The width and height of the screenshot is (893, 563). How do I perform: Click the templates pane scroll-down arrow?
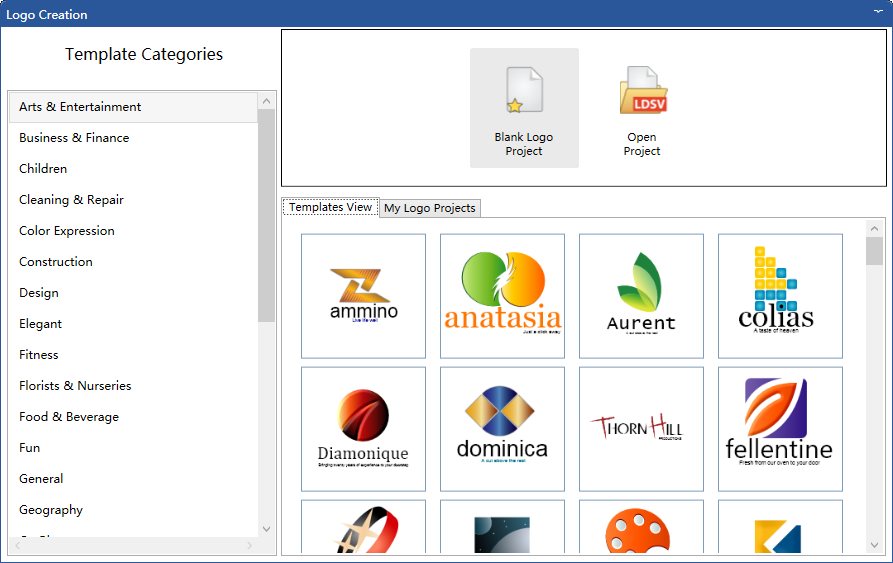(x=875, y=545)
